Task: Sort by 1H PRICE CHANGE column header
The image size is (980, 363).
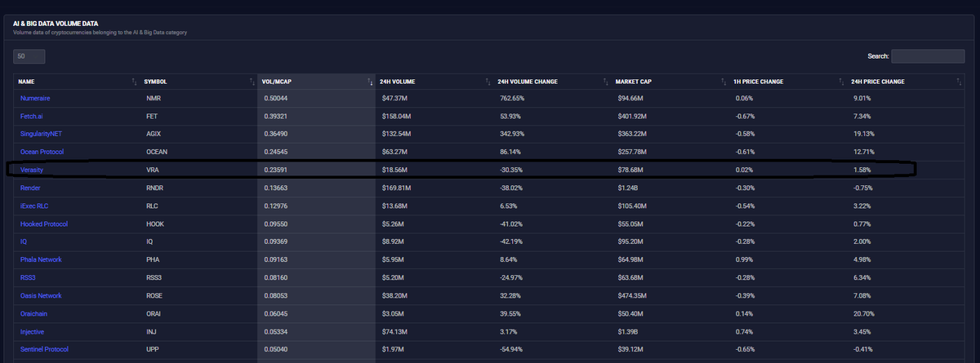Action: click(788, 82)
